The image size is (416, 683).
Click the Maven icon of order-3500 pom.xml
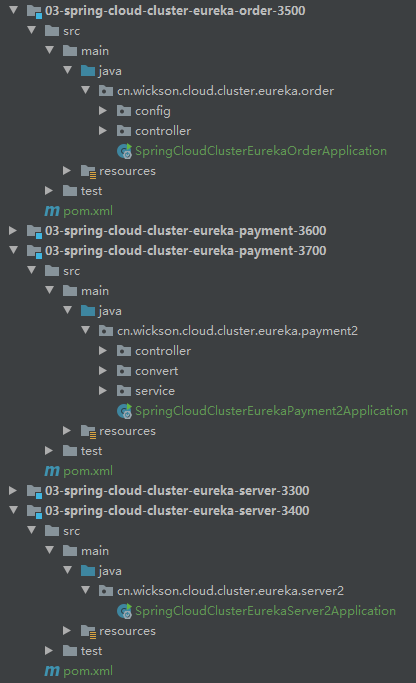[52, 211]
